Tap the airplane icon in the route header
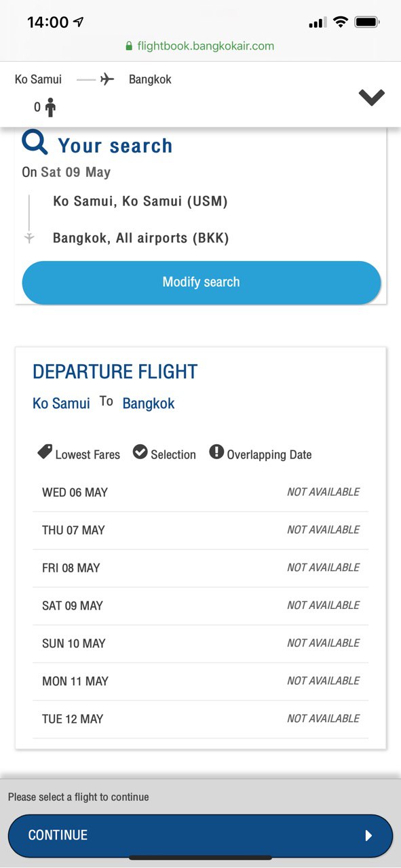 [107, 79]
